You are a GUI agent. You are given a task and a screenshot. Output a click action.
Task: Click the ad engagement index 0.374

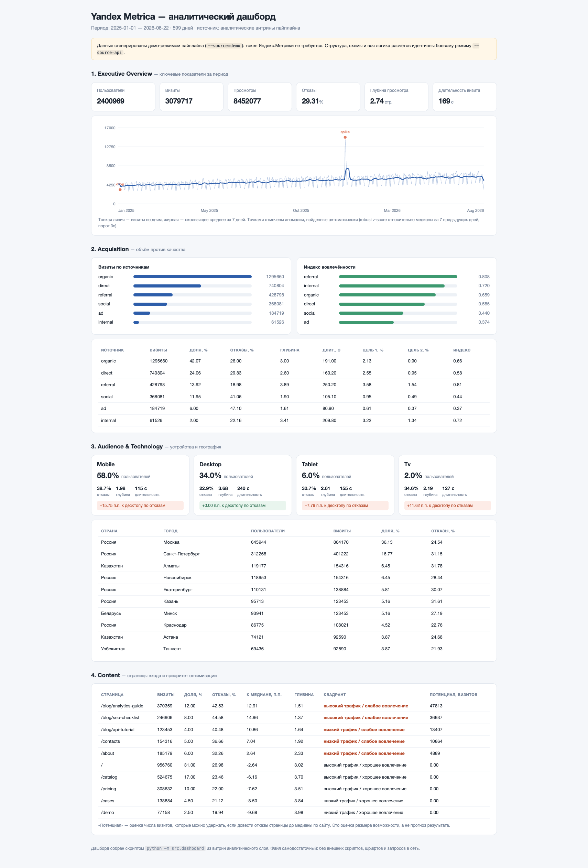point(484,322)
